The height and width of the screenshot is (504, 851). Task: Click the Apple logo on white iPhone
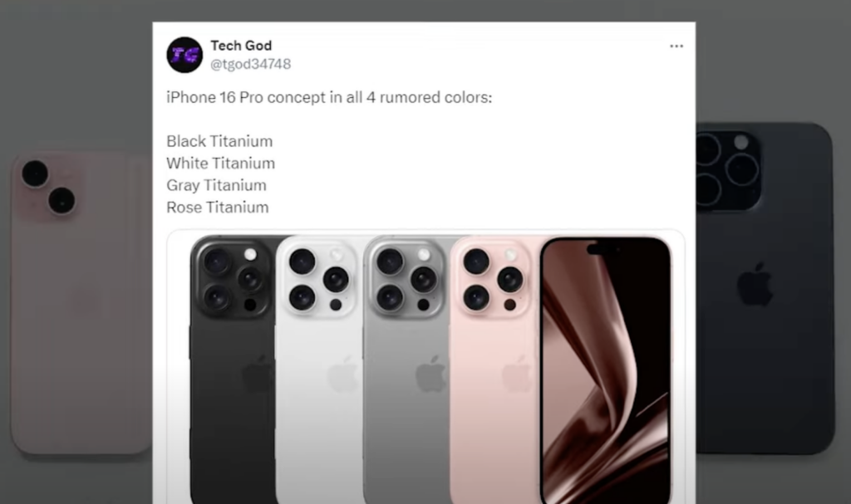(343, 374)
